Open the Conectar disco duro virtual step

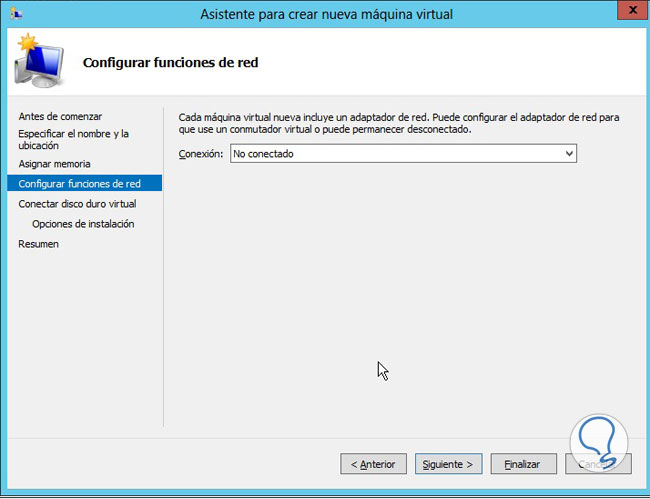[x=77, y=203]
